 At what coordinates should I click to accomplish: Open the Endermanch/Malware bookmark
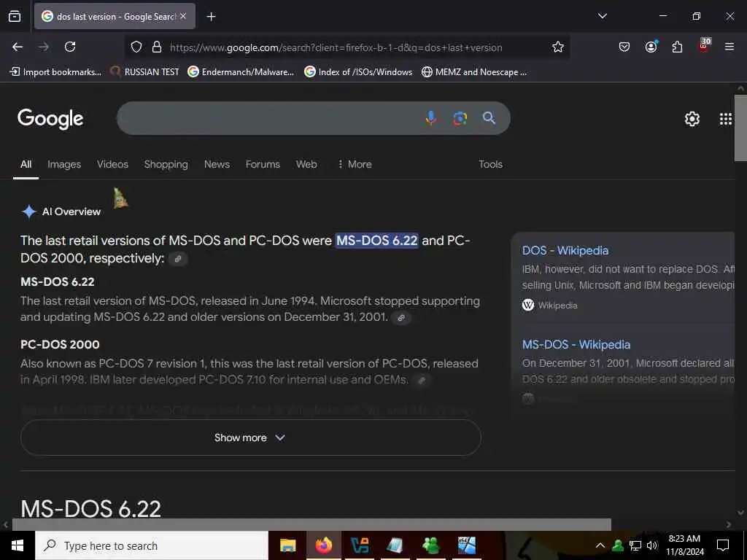pos(241,72)
